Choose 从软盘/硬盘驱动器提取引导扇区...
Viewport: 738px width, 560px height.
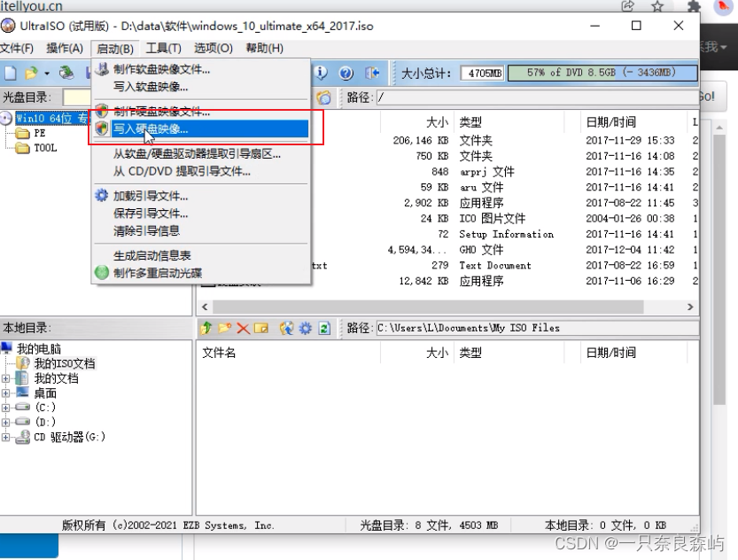201,154
